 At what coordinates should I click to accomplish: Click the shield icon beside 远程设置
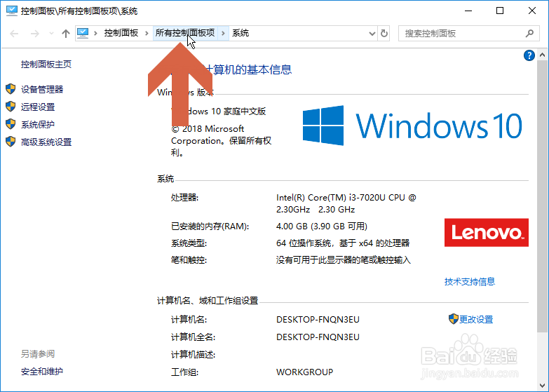[x=11, y=107]
